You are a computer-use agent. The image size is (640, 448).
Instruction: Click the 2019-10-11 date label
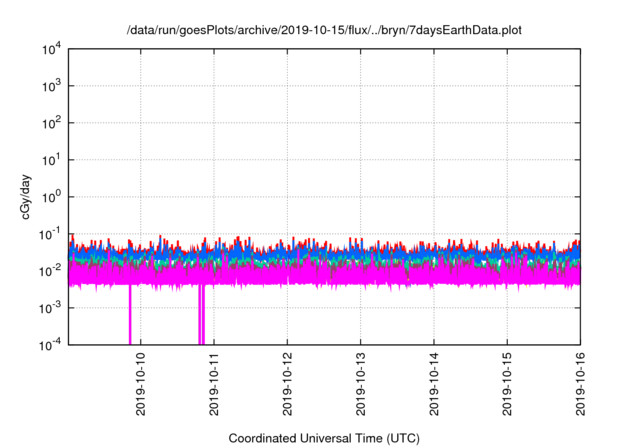(x=214, y=384)
